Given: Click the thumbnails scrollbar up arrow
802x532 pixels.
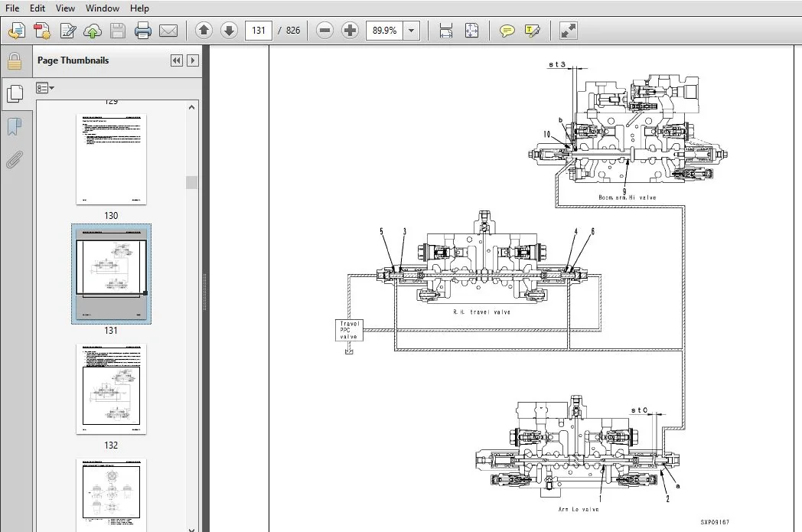Looking at the screenshot, I should click(x=192, y=107).
